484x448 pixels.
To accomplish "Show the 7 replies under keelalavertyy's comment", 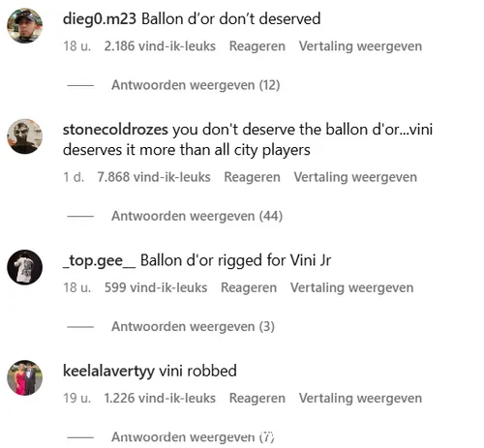I will point(193,437).
